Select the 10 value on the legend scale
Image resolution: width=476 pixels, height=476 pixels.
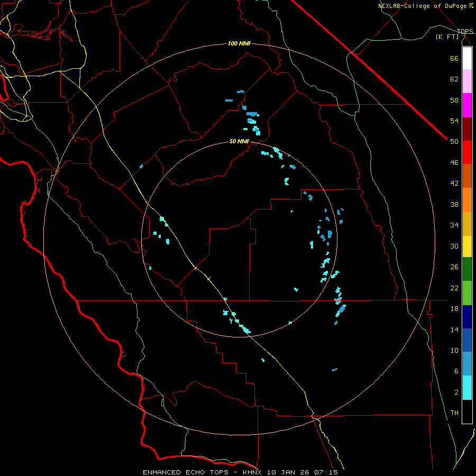tap(454, 350)
